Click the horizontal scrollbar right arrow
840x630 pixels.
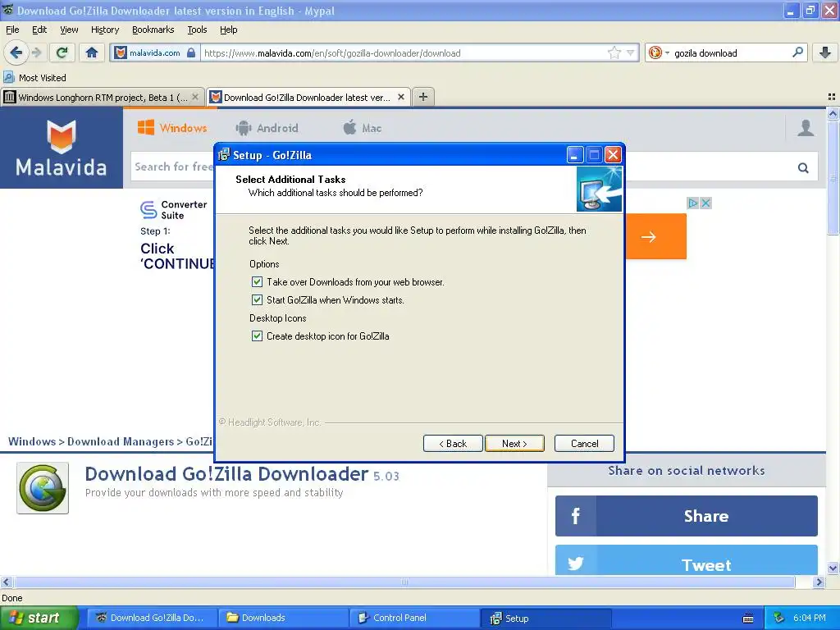[819, 582]
